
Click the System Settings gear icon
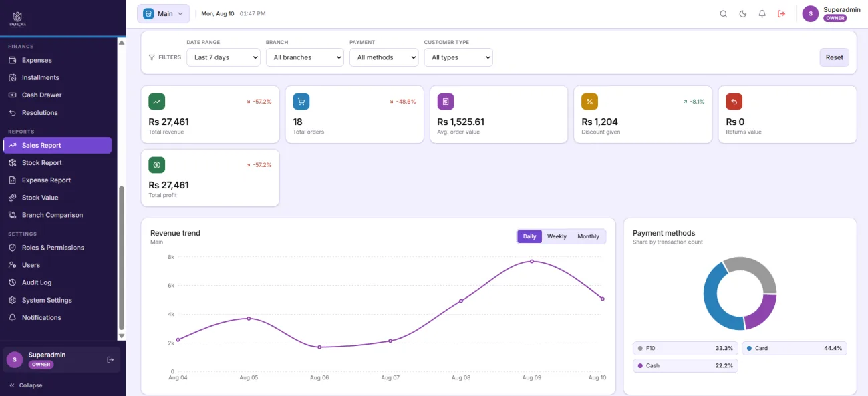click(x=12, y=300)
